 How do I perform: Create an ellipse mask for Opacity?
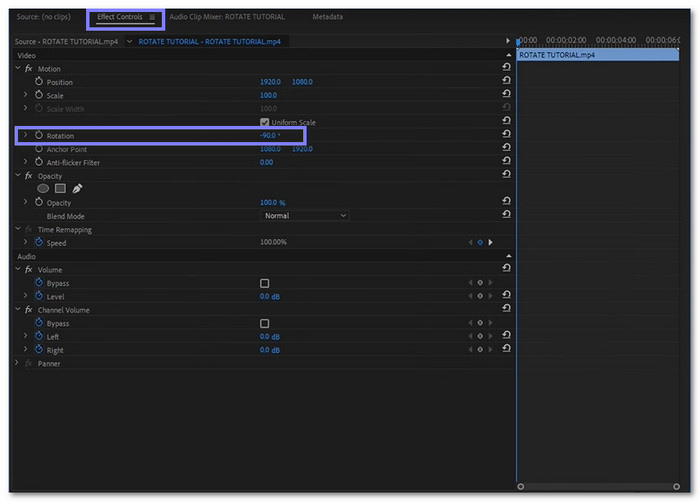(43, 188)
